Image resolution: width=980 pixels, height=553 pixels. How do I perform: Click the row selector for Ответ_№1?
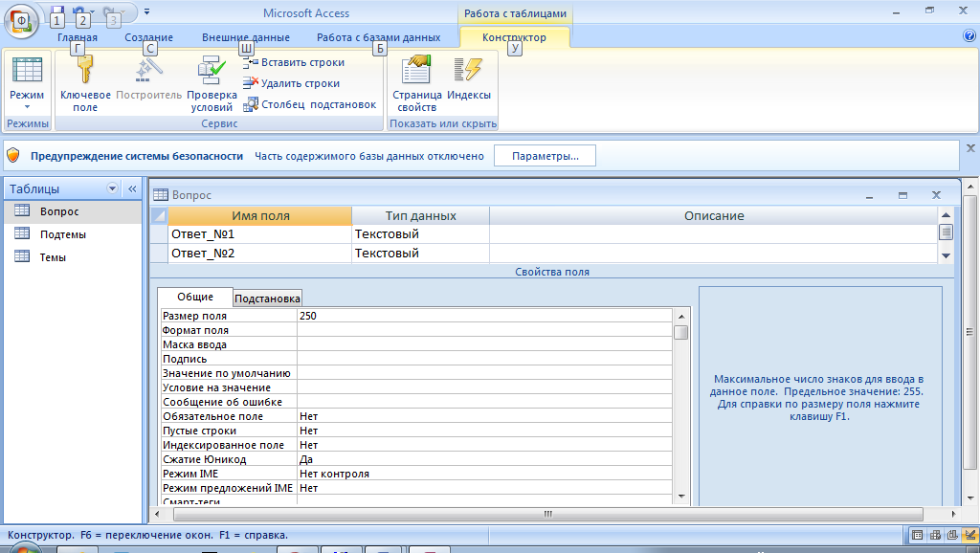(x=159, y=234)
